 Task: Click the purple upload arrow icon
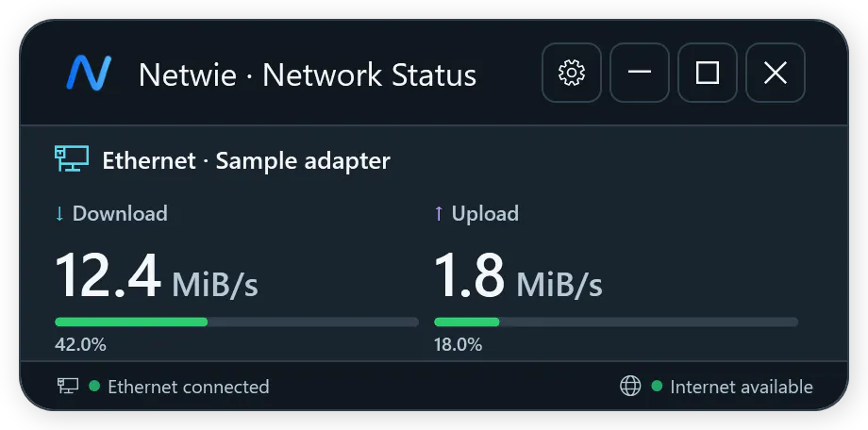pos(439,214)
